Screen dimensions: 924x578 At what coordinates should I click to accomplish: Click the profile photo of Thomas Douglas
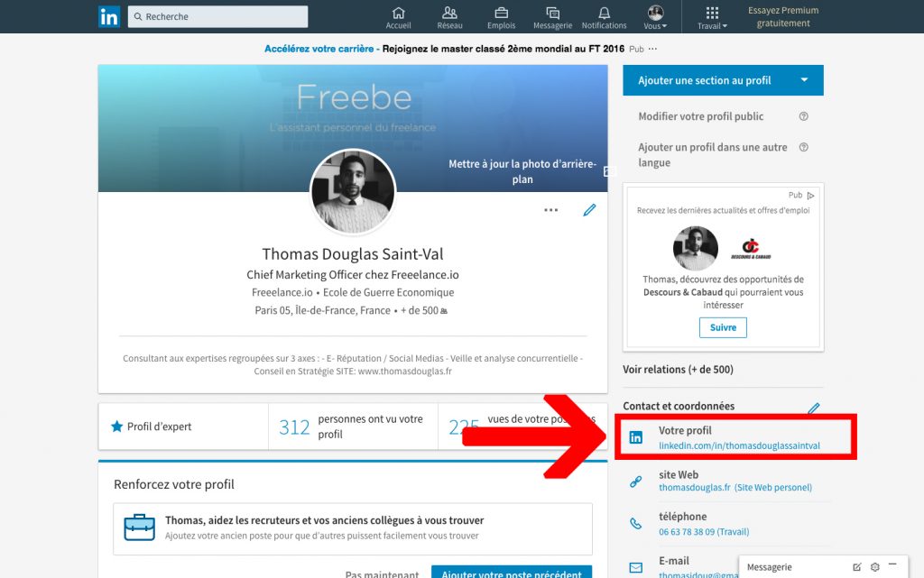[x=353, y=191]
